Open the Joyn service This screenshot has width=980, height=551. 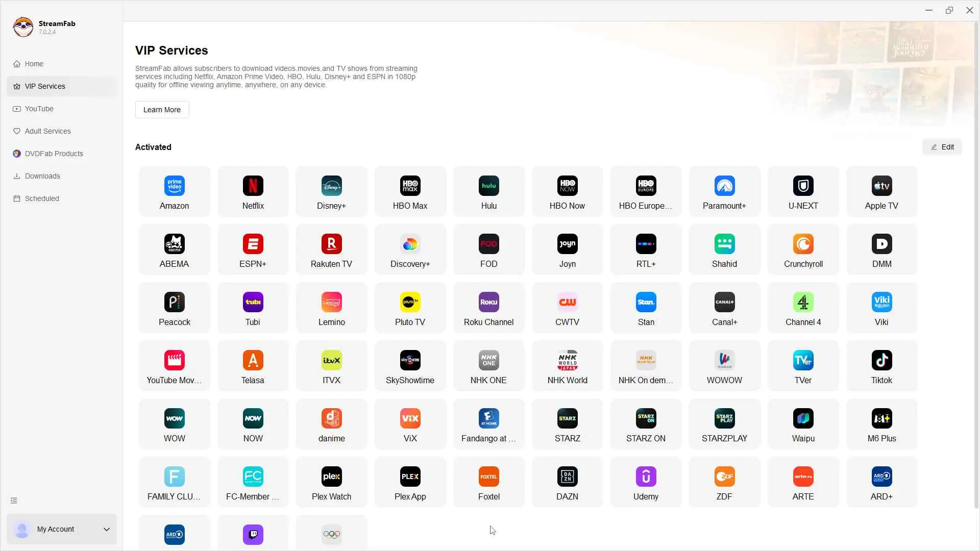tap(567, 250)
